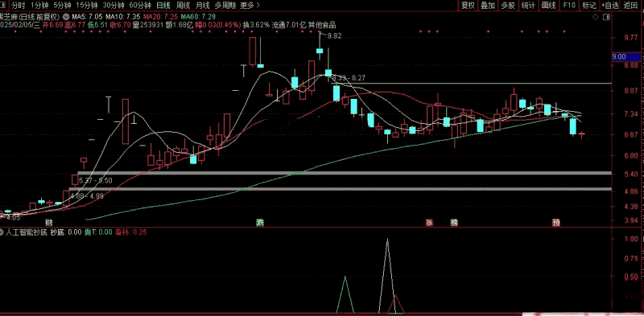Toggle the 复权 adjustment button
Screen dimensions: 644x316
[468, 6]
